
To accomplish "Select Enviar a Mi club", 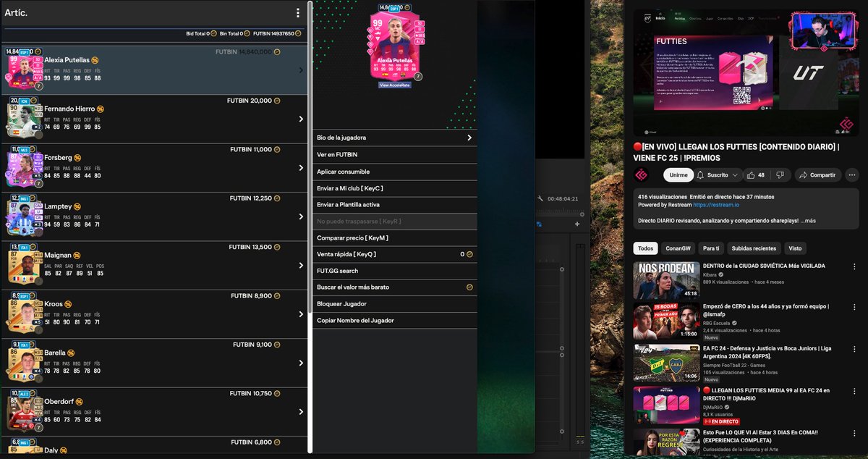I will coord(395,188).
